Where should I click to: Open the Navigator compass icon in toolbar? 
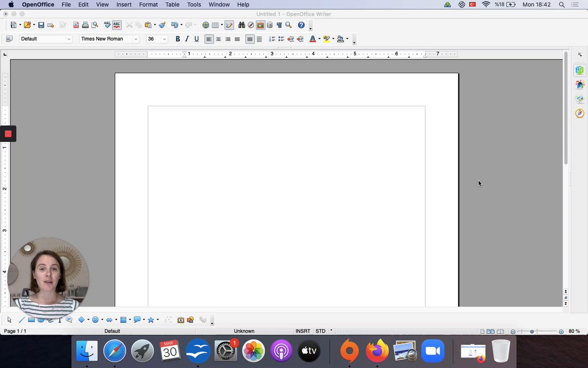pos(251,25)
